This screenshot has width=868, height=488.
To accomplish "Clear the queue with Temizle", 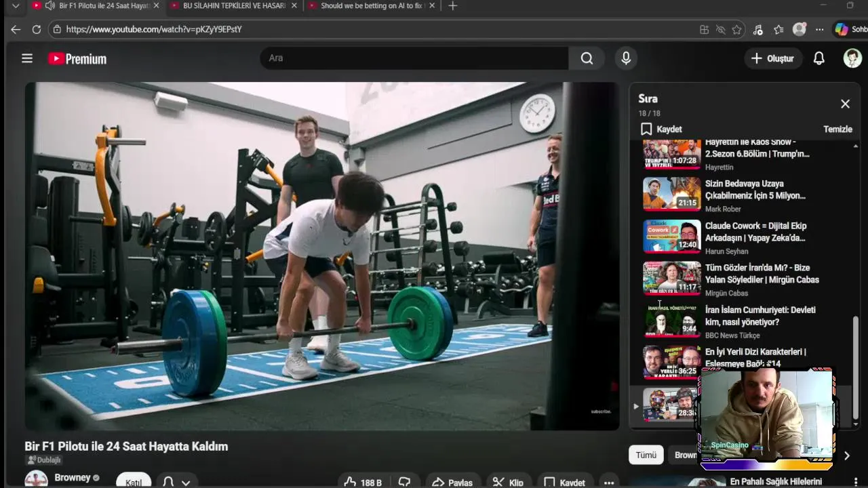I will click(837, 129).
